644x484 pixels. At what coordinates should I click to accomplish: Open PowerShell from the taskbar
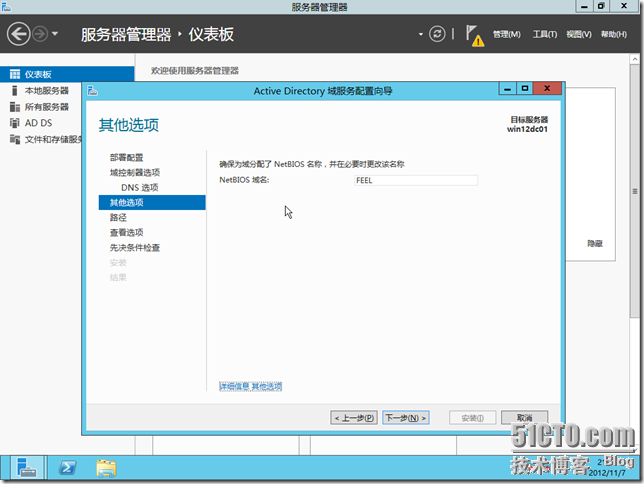point(67,468)
